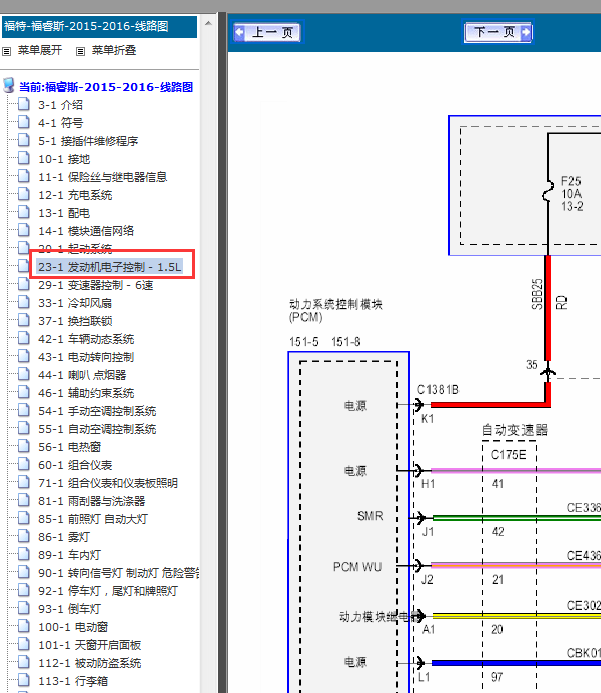Open 86-1 雾灯 entry
Image resolution: width=601 pixels, height=693 pixels.
click(64, 537)
